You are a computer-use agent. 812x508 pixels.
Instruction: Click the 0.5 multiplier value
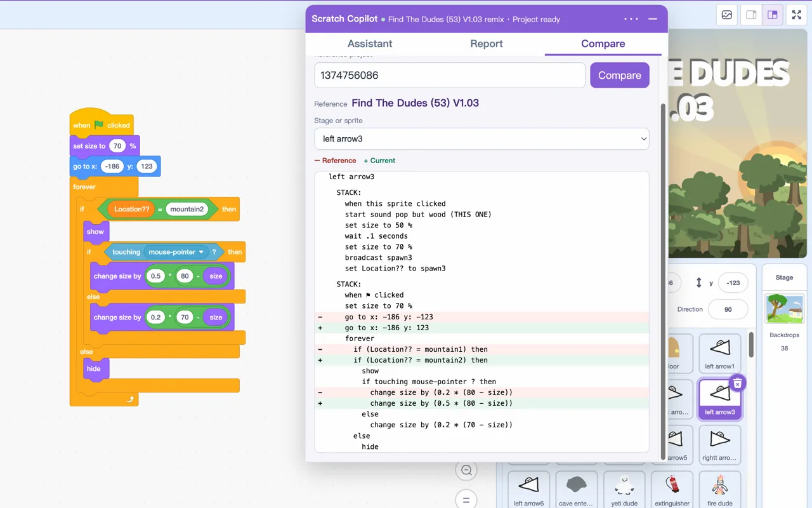click(x=155, y=276)
